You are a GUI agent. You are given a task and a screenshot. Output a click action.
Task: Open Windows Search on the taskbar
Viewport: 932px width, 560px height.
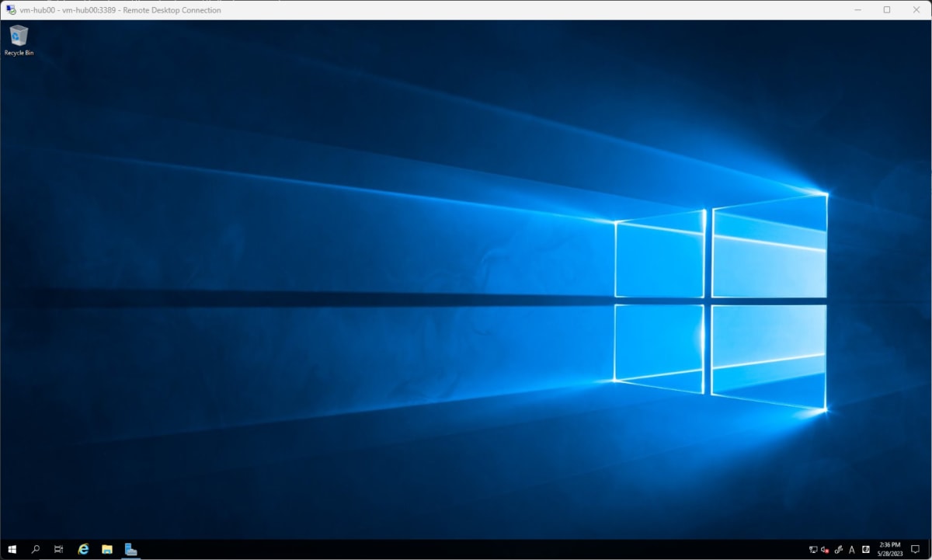point(35,549)
